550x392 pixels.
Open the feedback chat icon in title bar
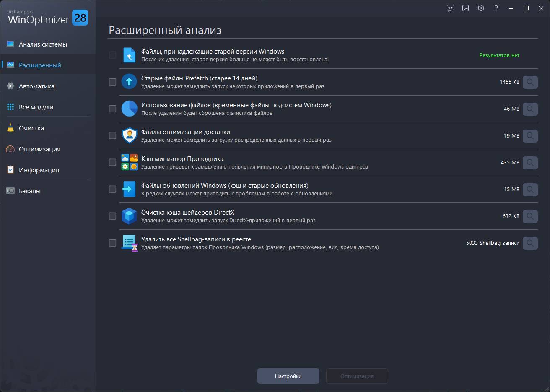(x=451, y=8)
